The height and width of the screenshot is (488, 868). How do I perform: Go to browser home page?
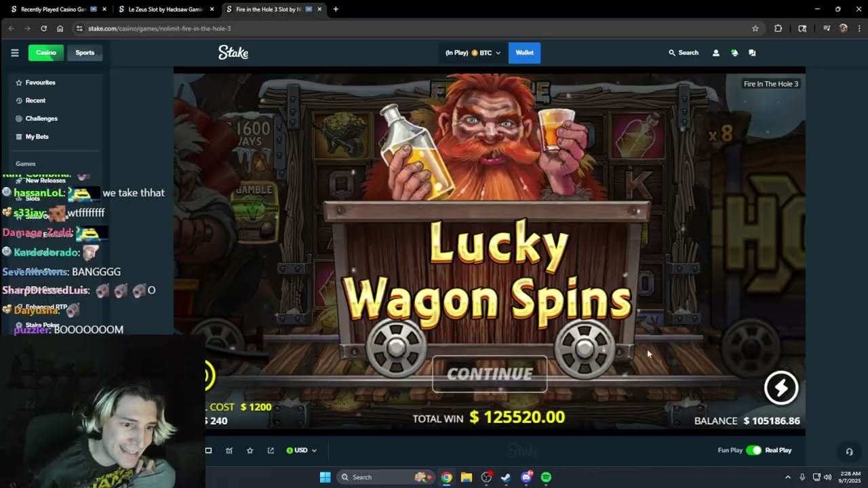(x=60, y=28)
